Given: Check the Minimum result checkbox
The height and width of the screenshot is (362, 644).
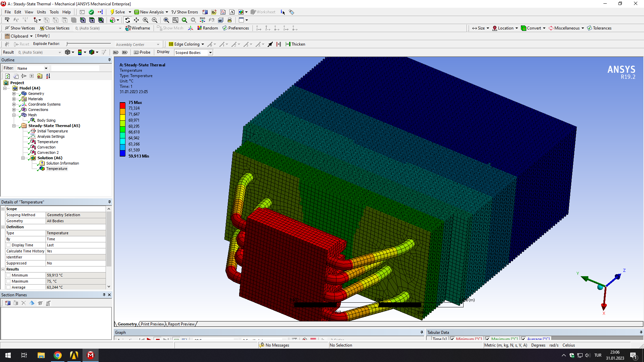Looking at the screenshot, I should coord(8,275).
